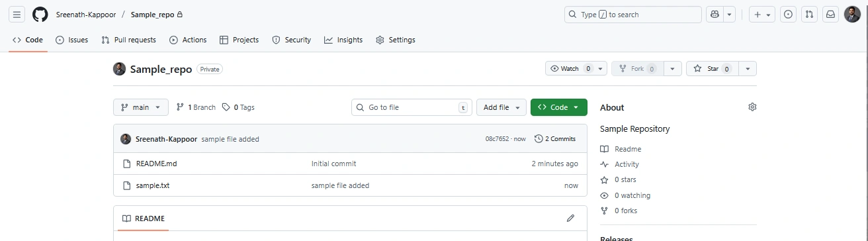
Task: Expand the Copilot dropdown arrow
Action: pyautogui.click(x=729, y=15)
